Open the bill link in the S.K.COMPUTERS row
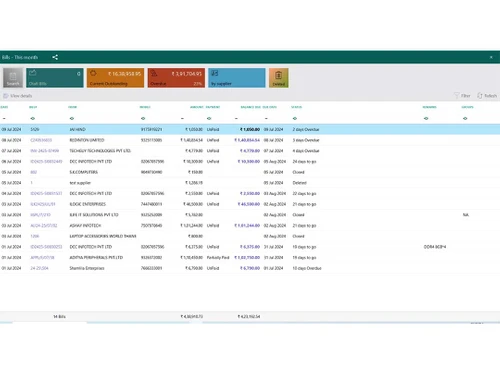The height and width of the screenshot is (375, 500). click(x=33, y=172)
